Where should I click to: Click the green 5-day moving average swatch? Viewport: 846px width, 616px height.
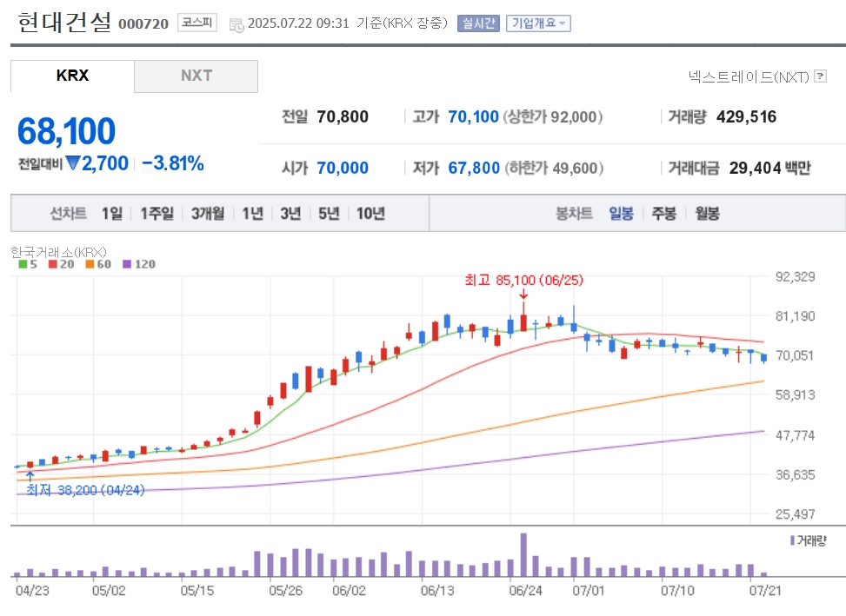tap(23, 264)
